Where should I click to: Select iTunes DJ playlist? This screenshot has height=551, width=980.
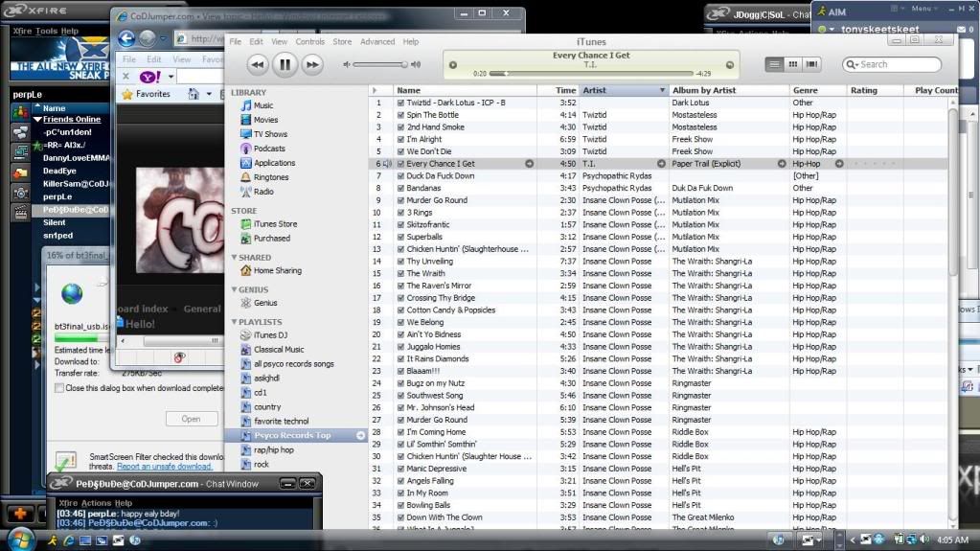tap(270, 335)
